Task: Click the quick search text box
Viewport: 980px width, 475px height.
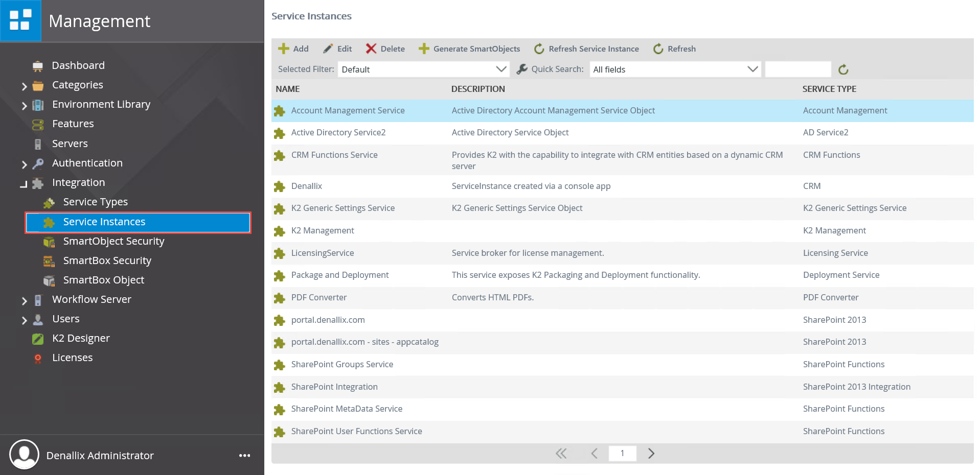Action: (798, 69)
